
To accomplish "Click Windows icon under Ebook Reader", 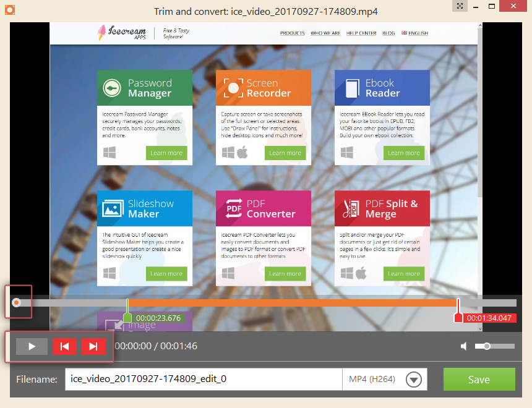I will coord(347,153).
